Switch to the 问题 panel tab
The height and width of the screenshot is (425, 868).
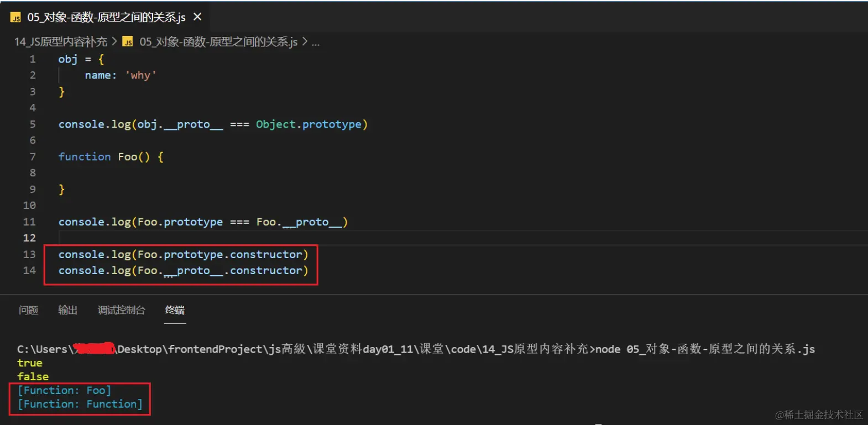tap(28, 310)
